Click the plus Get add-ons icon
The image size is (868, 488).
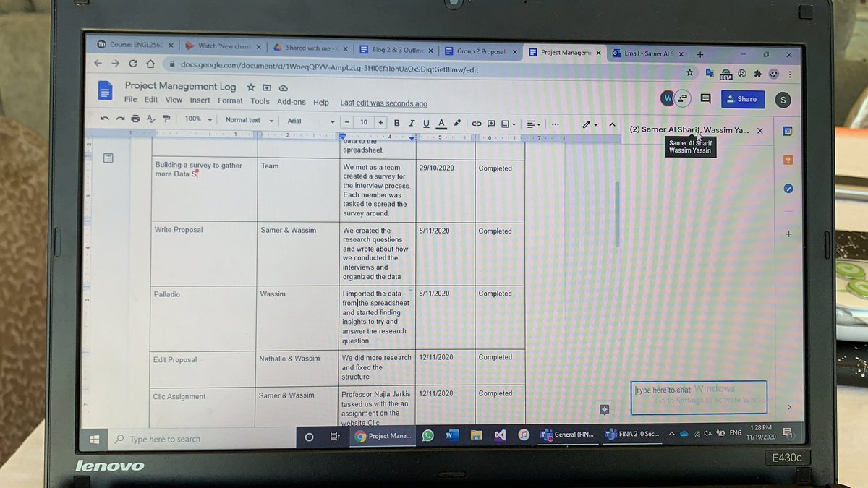pos(788,234)
